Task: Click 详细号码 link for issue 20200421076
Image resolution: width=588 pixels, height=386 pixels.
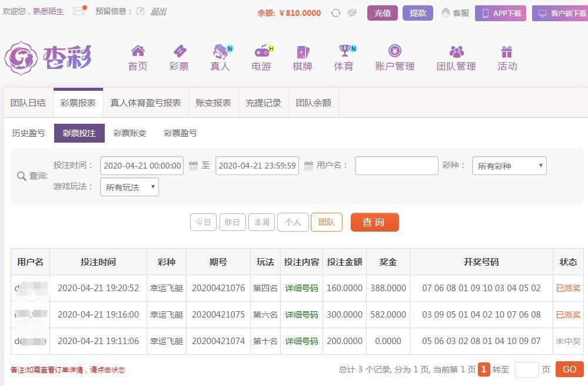Action: 301,288
